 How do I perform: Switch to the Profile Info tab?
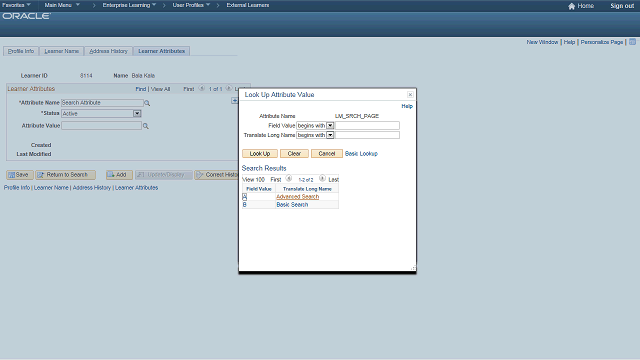click(x=21, y=51)
